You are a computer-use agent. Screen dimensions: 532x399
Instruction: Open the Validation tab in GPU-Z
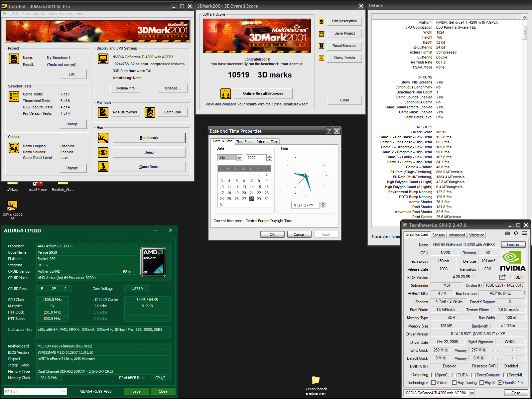pyautogui.click(x=476, y=235)
